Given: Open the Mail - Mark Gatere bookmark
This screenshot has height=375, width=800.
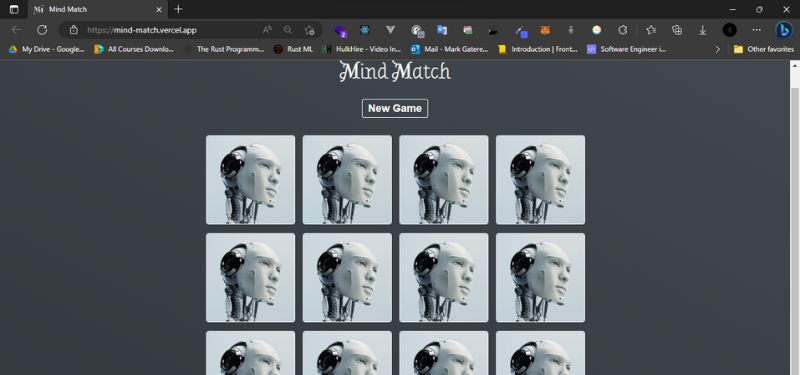Looking at the screenshot, I should [449, 49].
